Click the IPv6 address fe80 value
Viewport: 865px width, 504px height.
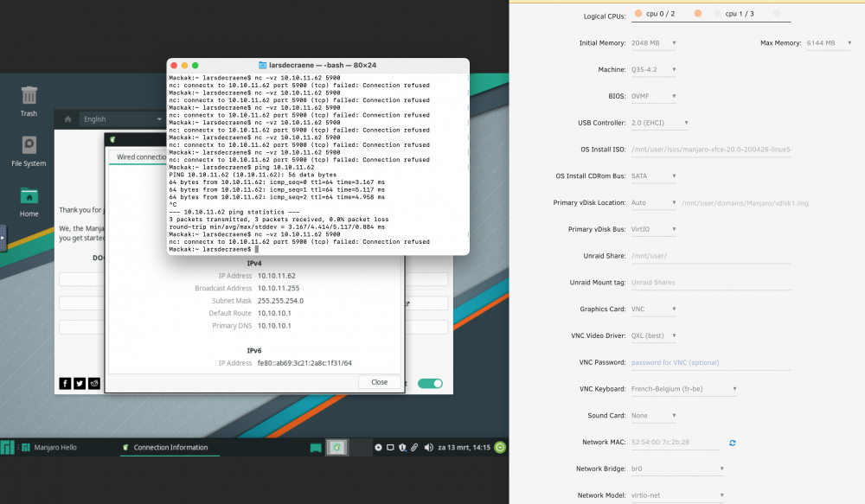[x=304, y=363]
